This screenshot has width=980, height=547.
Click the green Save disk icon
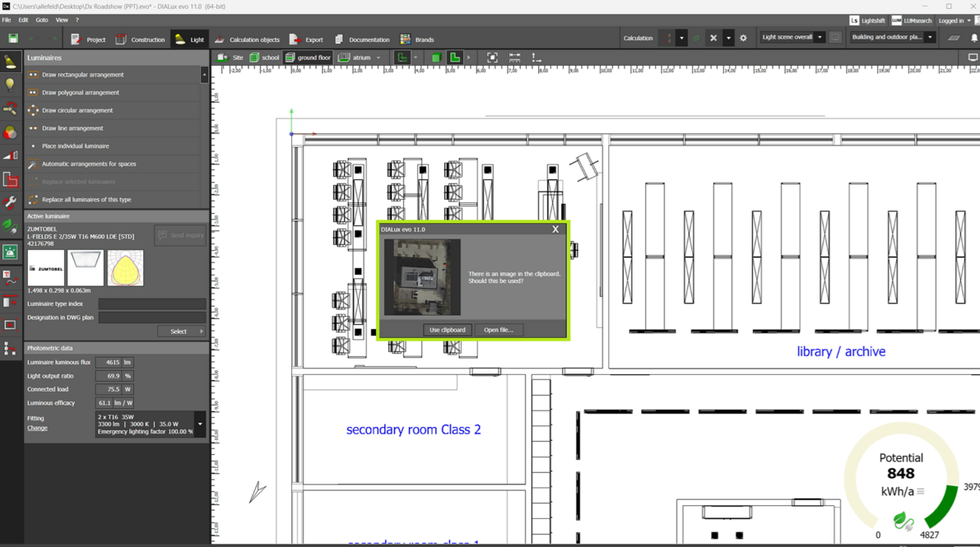(12, 39)
